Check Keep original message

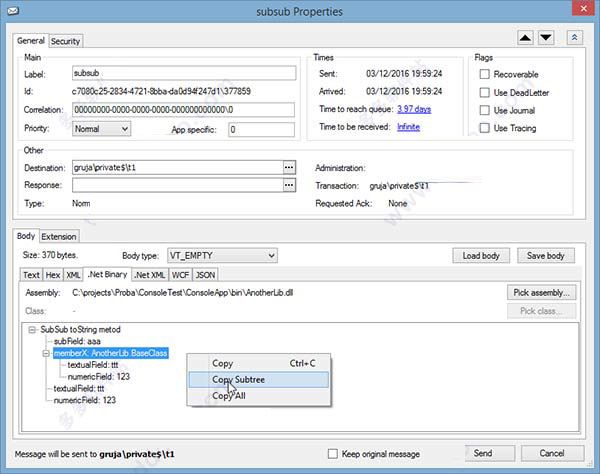tap(333, 454)
